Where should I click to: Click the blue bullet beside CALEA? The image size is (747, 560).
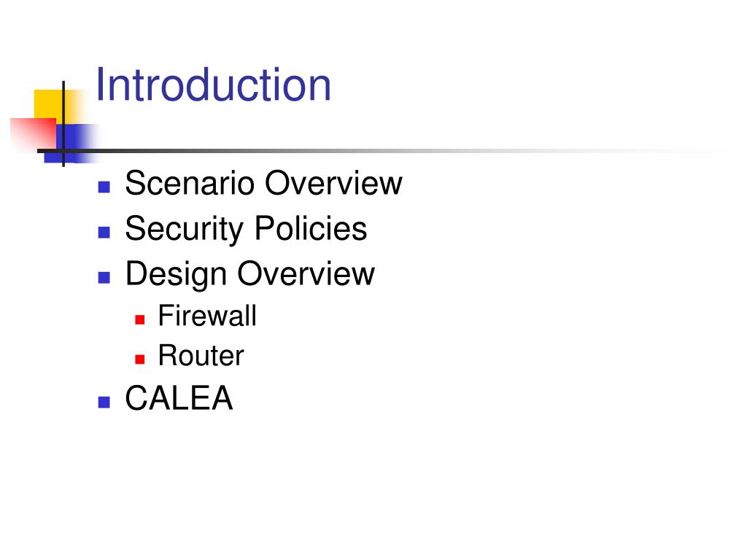coord(104,402)
